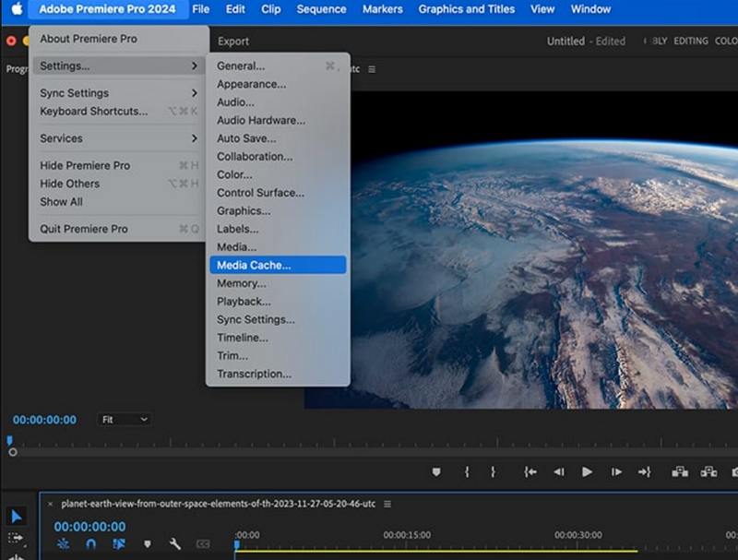This screenshot has height=560, width=738.
Task: Open the Fit zoom level dropdown
Action: pyautogui.click(x=125, y=419)
